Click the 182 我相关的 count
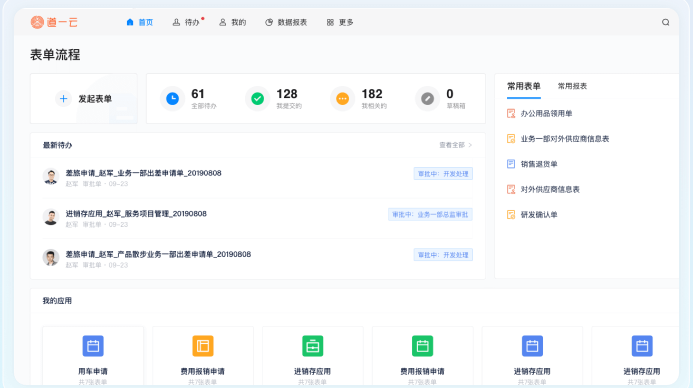Viewport: 693px width, 388px height. tap(374, 99)
